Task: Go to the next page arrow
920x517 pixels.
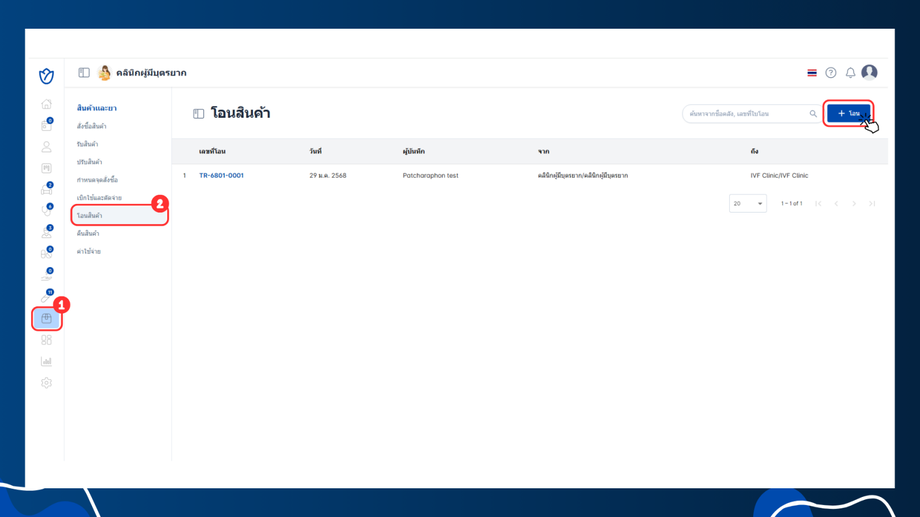Action: click(x=854, y=204)
